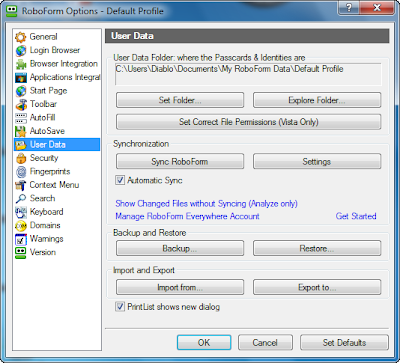
Task: Click the Explore Folder button
Action: tap(317, 100)
